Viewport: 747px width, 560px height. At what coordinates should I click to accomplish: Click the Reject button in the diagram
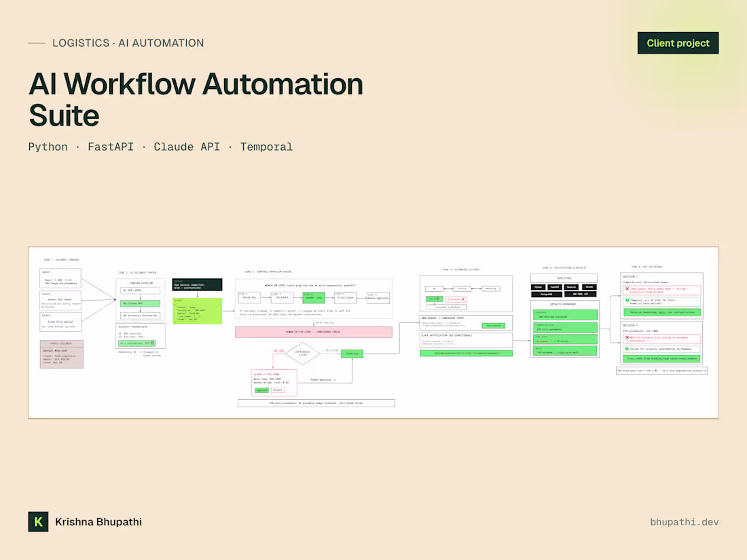tap(278, 390)
